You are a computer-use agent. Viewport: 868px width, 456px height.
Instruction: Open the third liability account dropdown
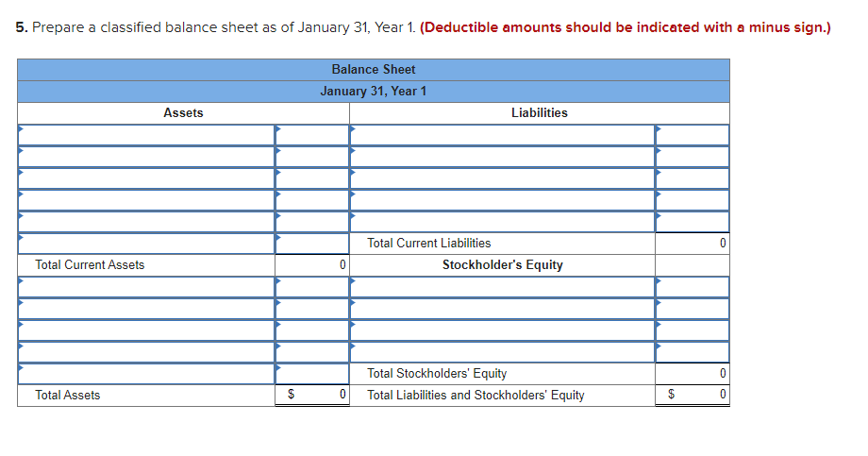502,178
